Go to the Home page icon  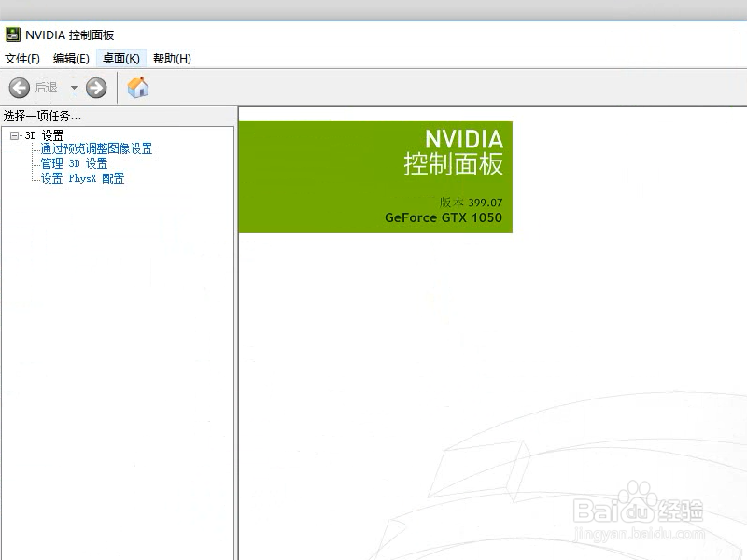138,87
